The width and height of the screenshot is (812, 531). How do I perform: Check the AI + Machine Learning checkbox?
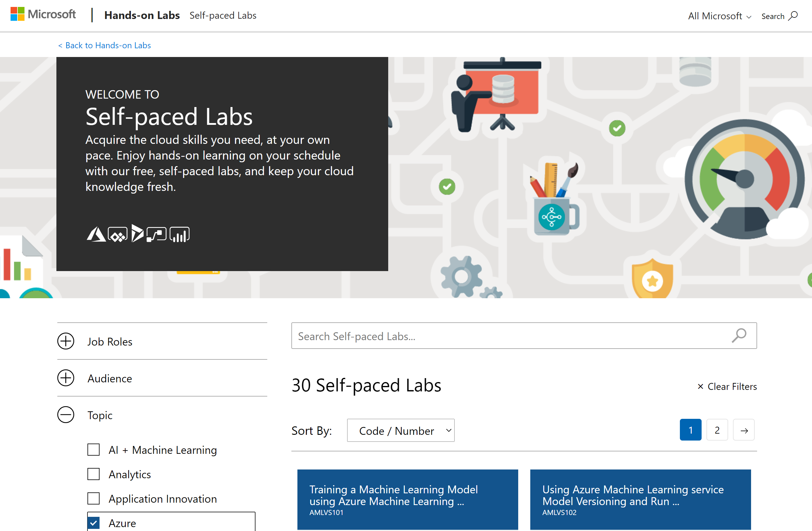[94, 450]
